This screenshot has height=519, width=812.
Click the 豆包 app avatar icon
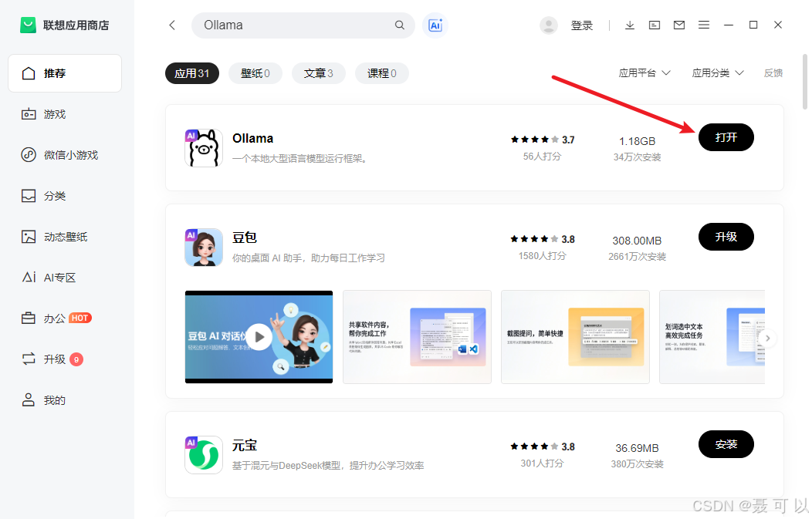[x=204, y=248]
